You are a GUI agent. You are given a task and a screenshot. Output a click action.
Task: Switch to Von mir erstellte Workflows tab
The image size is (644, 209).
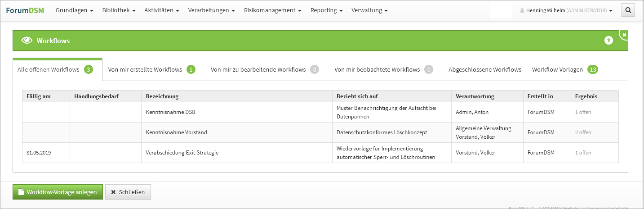click(x=151, y=70)
